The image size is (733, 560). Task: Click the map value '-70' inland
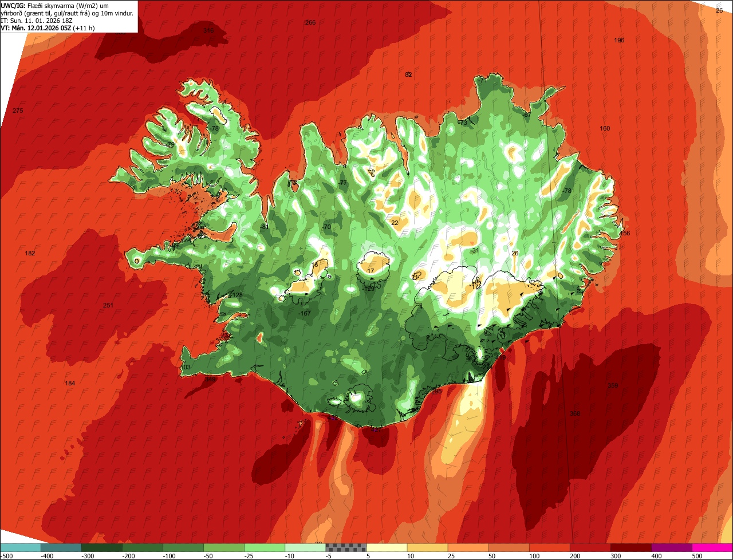[x=326, y=227]
